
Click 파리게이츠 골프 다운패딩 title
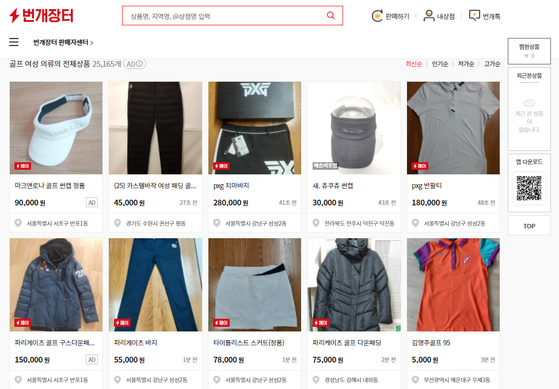point(347,343)
